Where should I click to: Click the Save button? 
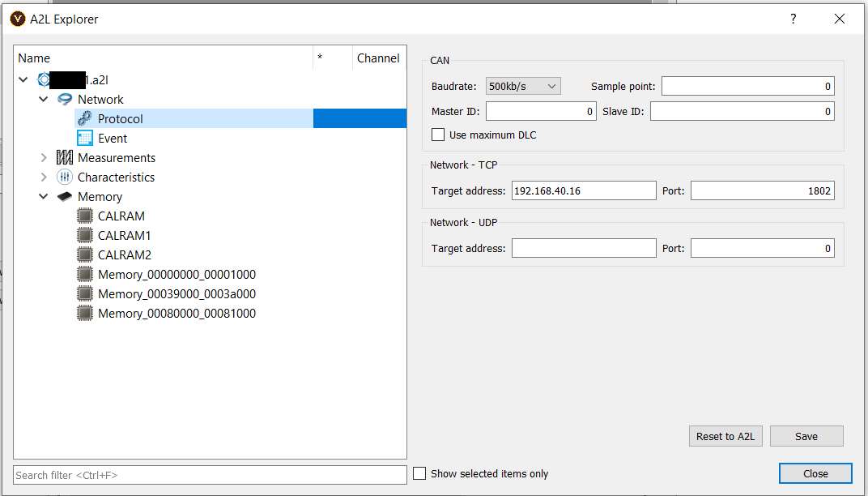(806, 436)
